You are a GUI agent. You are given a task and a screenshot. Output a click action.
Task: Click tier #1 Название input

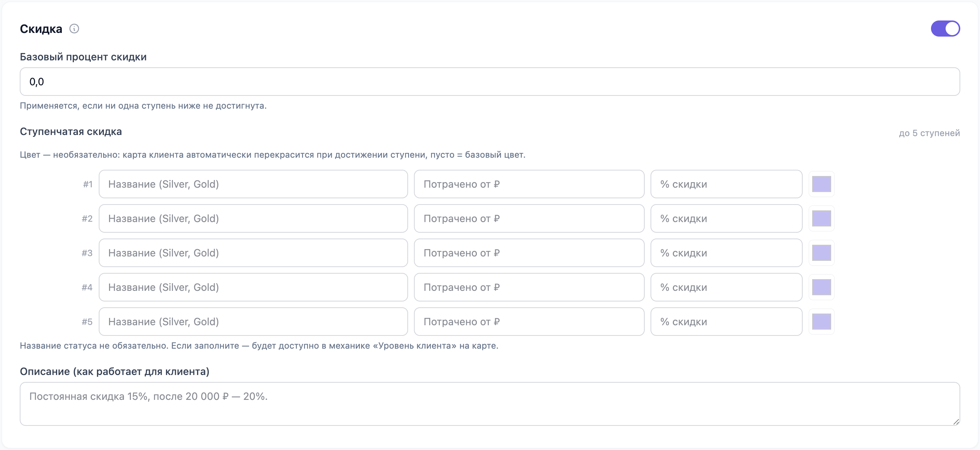tap(253, 184)
